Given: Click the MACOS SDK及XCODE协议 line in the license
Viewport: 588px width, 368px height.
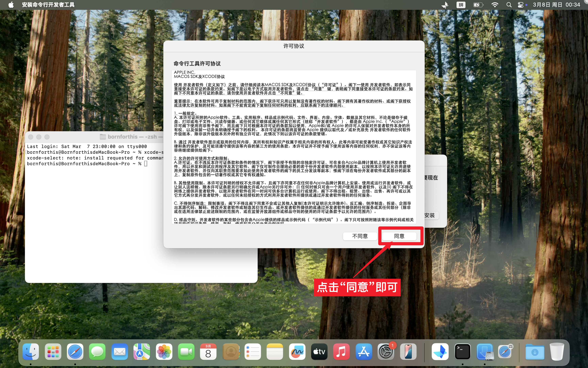Looking at the screenshot, I should (x=199, y=77).
